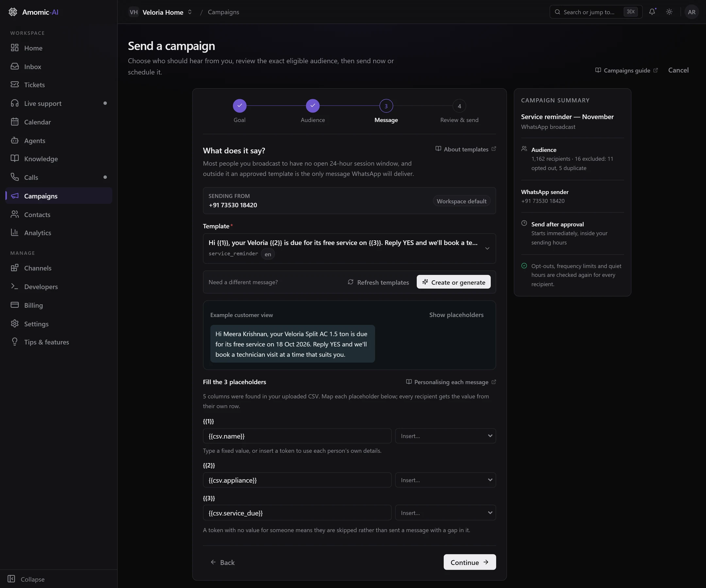The width and height of the screenshot is (706, 588).
Task: Go to Home in the sidebar
Action: pos(59,48)
